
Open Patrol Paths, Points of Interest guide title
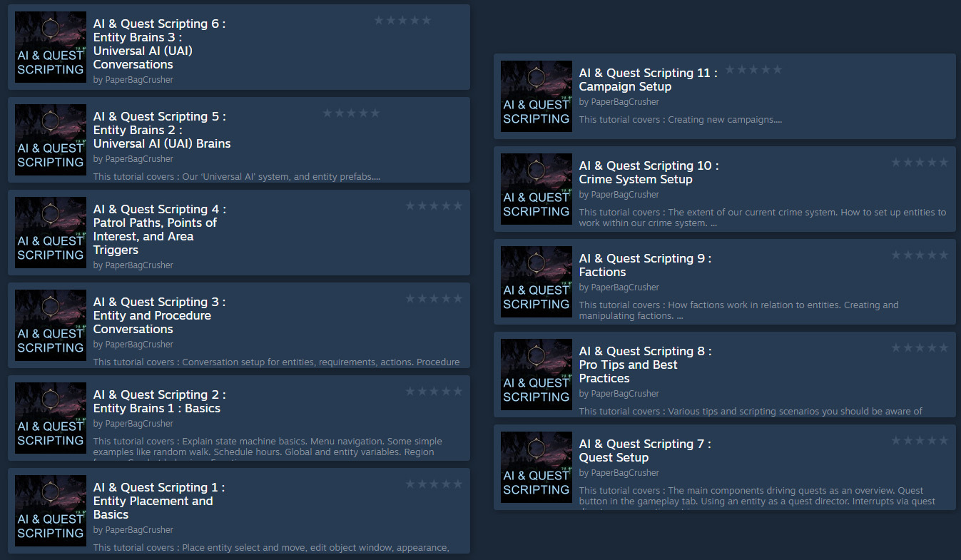tap(160, 230)
